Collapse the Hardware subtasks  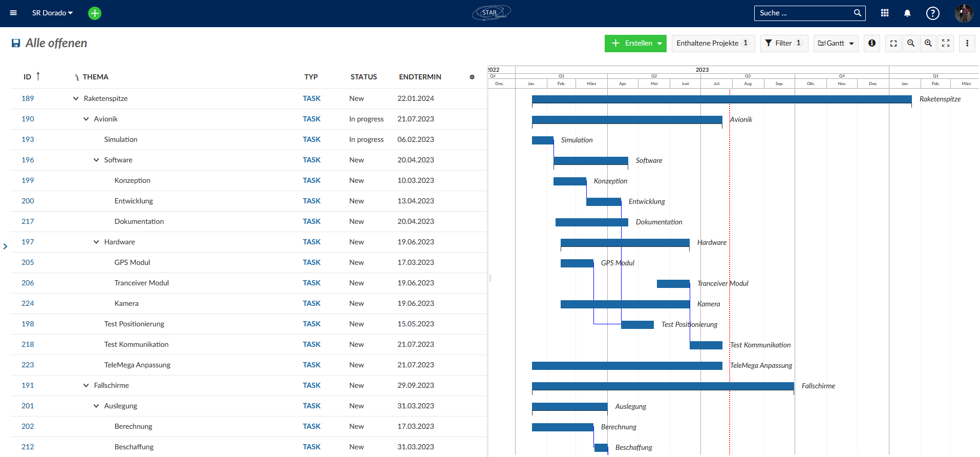point(96,242)
